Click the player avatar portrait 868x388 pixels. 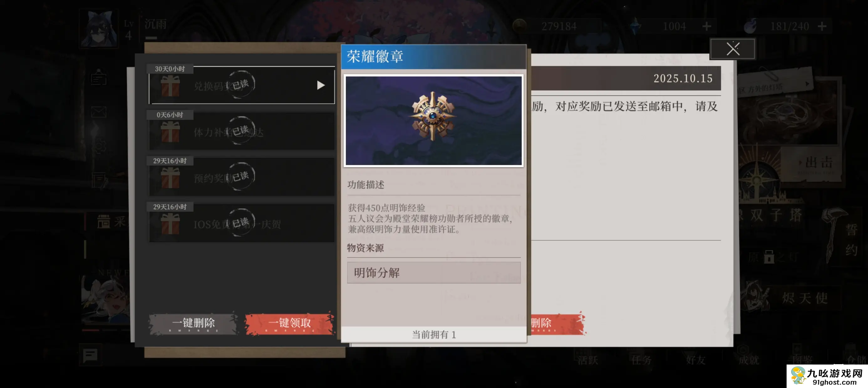pyautogui.click(x=98, y=28)
